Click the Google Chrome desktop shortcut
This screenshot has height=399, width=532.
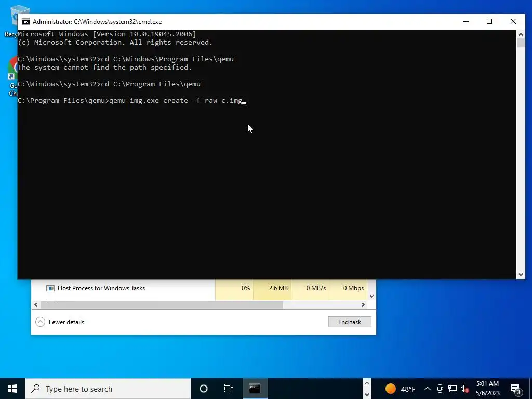12,76
